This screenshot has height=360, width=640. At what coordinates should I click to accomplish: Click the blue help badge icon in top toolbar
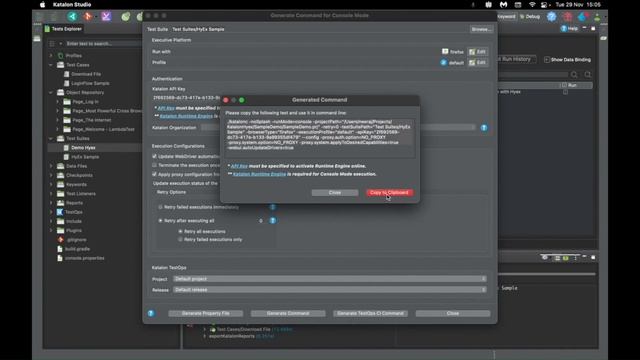coord(551,16)
